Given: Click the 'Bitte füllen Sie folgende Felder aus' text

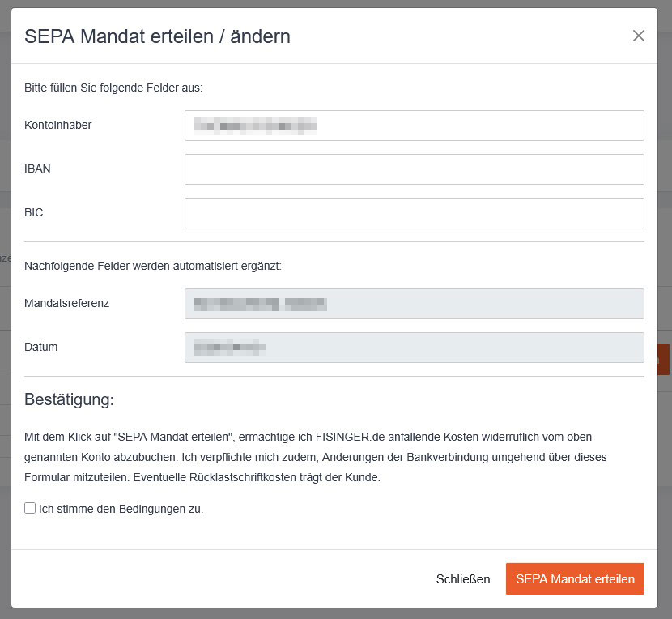Looking at the screenshot, I should (113, 88).
